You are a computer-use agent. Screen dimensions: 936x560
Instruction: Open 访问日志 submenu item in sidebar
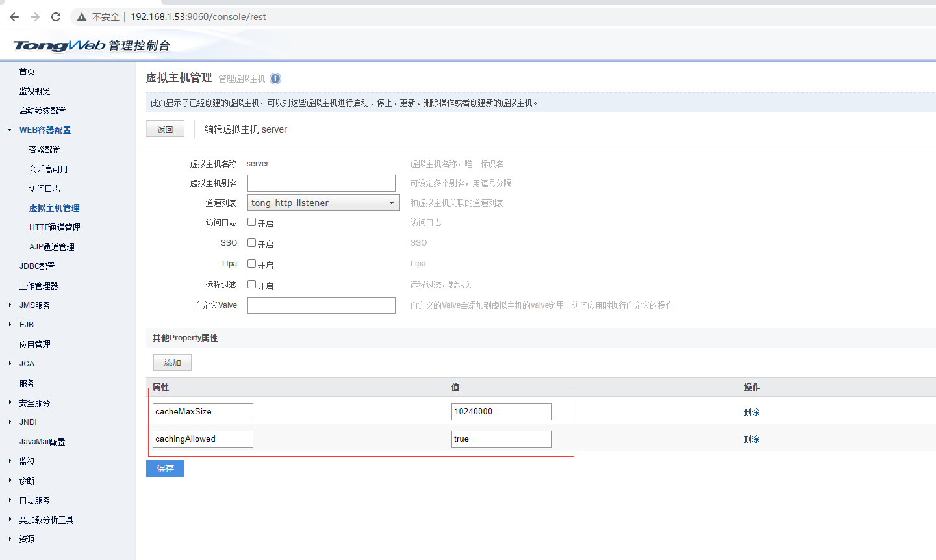pos(44,188)
